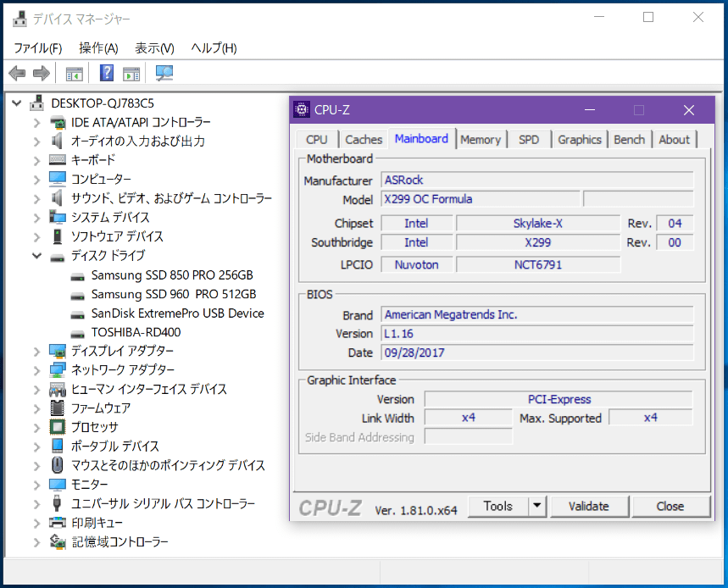Screen dimensions: 728x588
Task: Expand the コンピューター node
Action: click(36, 180)
